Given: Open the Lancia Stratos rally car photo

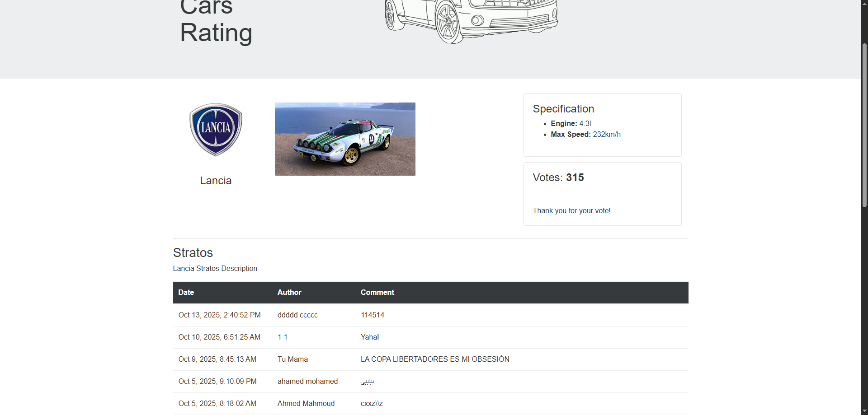Looking at the screenshot, I should click(x=345, y=139).
